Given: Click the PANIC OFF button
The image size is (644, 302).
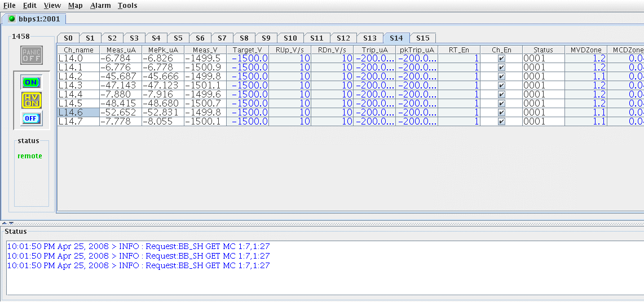Looking at the screenshot, I should click(x=32, y=55).
